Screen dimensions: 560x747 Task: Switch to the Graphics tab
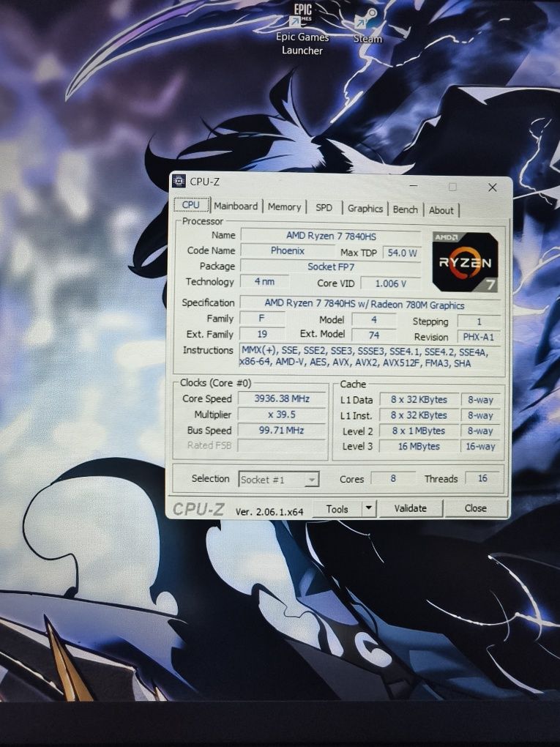coord(365,209)
